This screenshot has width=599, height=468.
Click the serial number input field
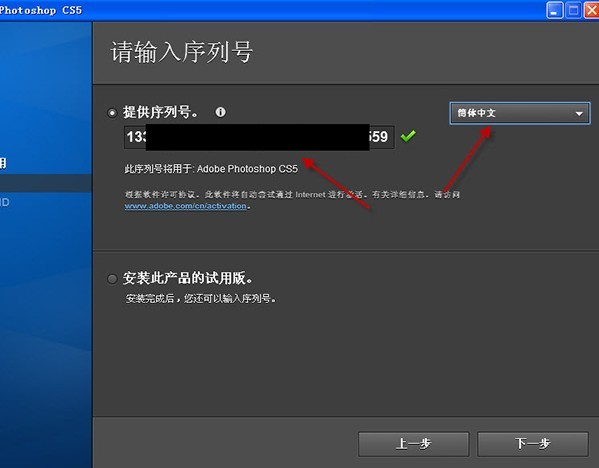[259, 137]
